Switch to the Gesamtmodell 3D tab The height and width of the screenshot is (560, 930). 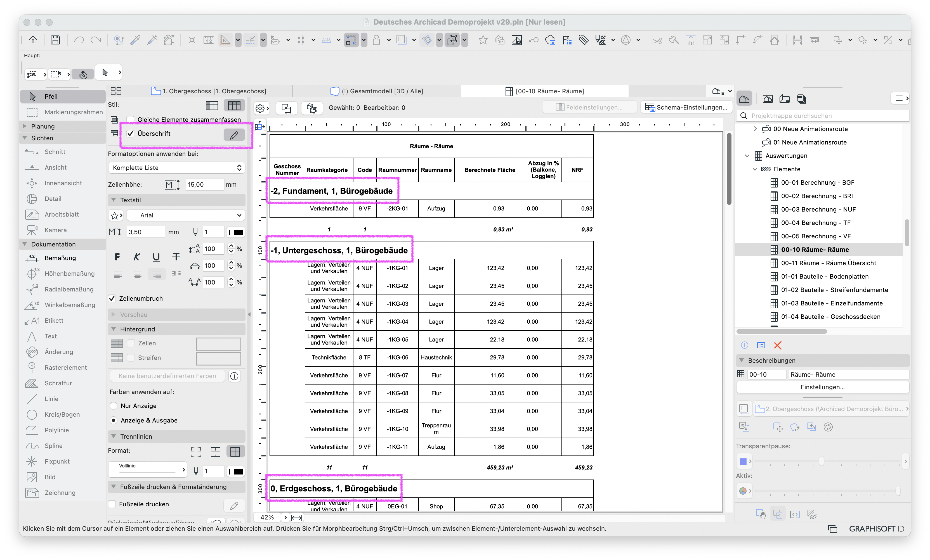point(377,91)
